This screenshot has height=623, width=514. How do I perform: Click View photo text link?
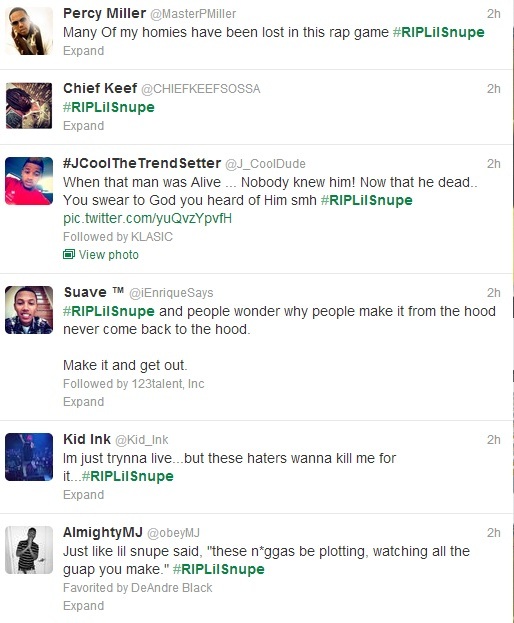tap(109, 255)
